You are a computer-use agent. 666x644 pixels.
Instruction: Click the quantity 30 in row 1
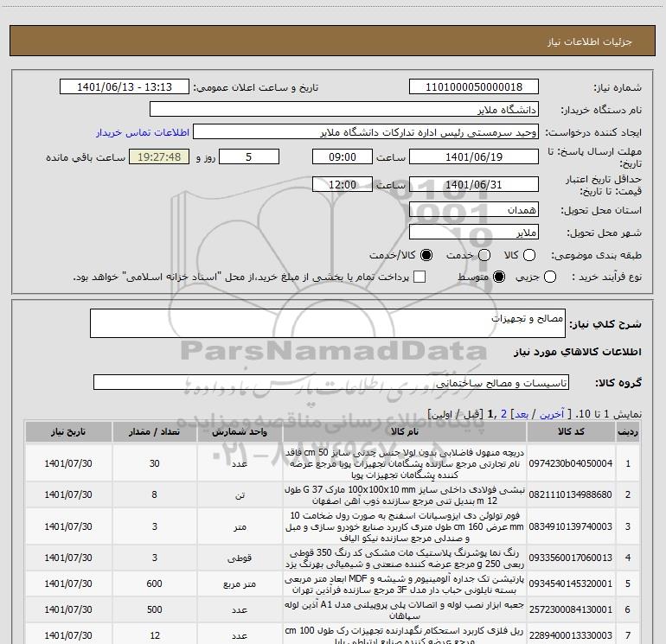pos(154,463)
